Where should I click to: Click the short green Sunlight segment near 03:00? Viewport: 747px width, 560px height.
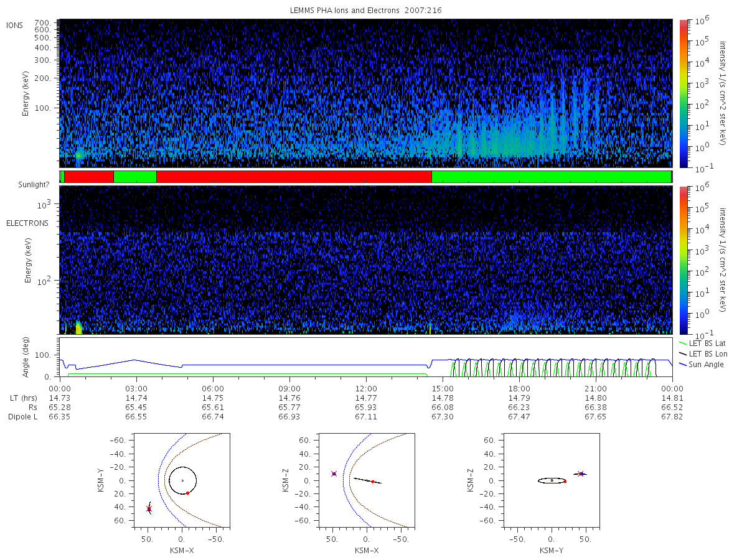point(135,177)
